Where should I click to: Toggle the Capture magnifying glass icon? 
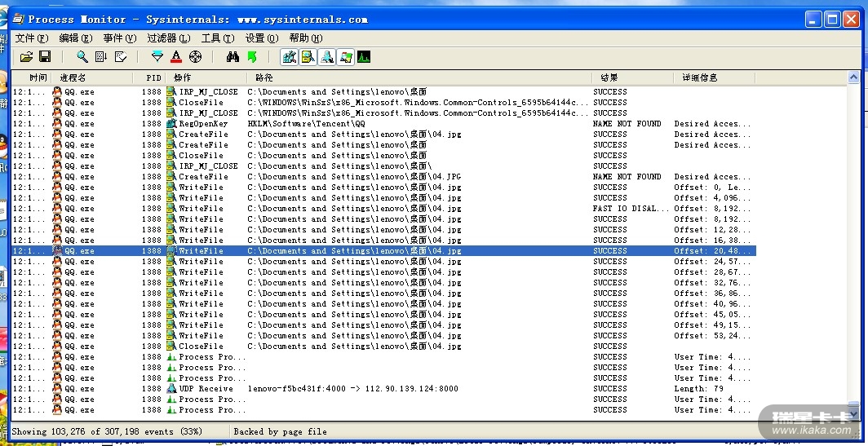click(x=82, y=56)
